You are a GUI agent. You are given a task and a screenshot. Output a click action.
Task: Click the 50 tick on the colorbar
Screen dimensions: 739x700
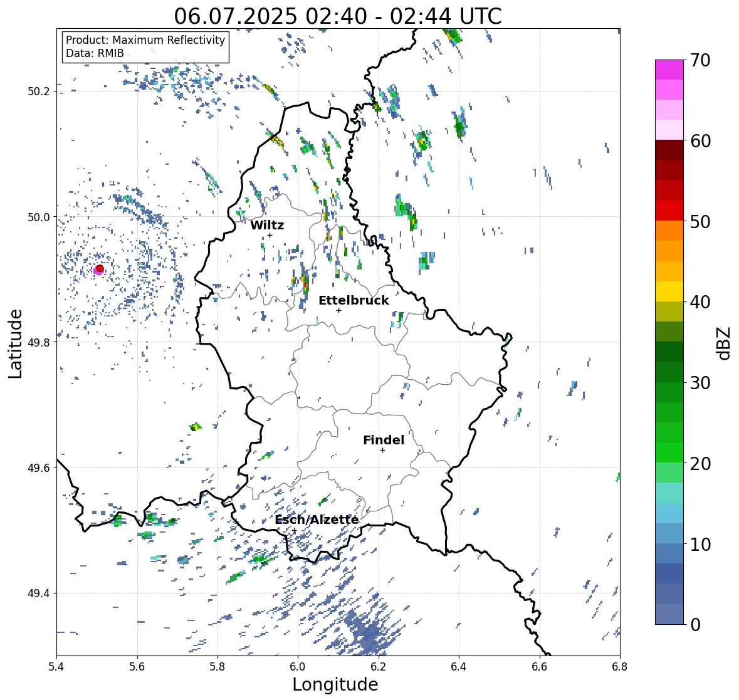pyautogui.click(x=700, y=221)
